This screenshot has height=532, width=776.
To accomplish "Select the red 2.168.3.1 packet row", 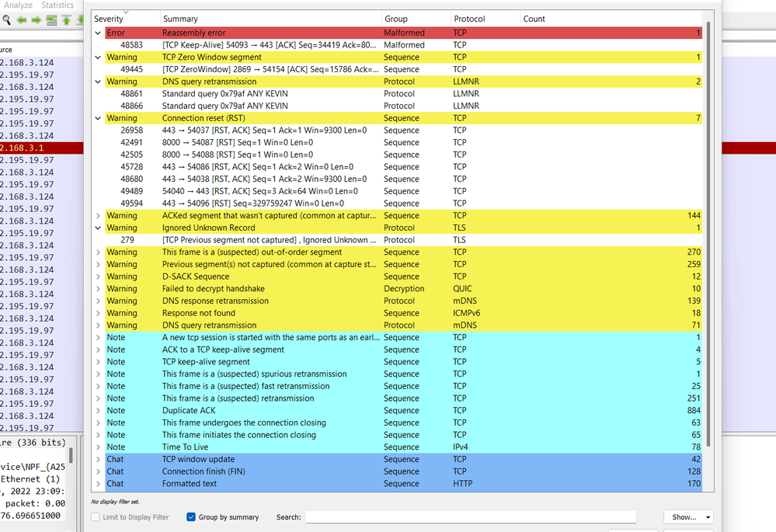I will [42, 148].
